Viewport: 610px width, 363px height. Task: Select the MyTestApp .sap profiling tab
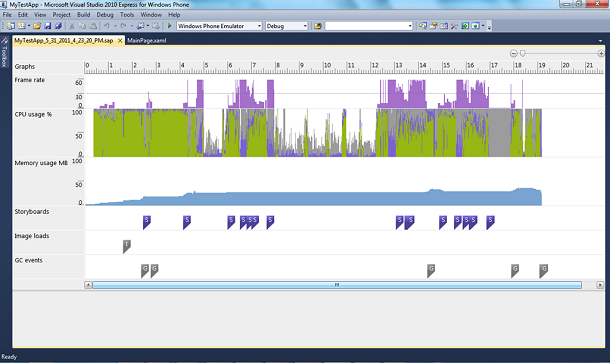64,40
